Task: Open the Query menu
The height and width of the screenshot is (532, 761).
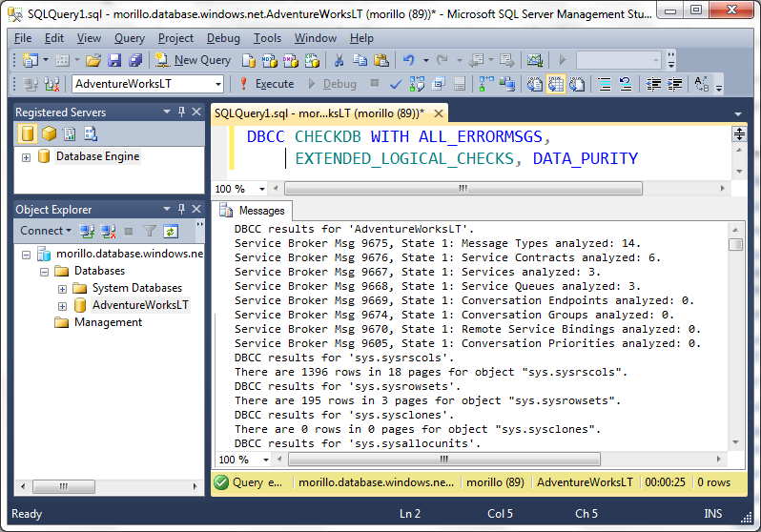Action: tap(130, 38)
